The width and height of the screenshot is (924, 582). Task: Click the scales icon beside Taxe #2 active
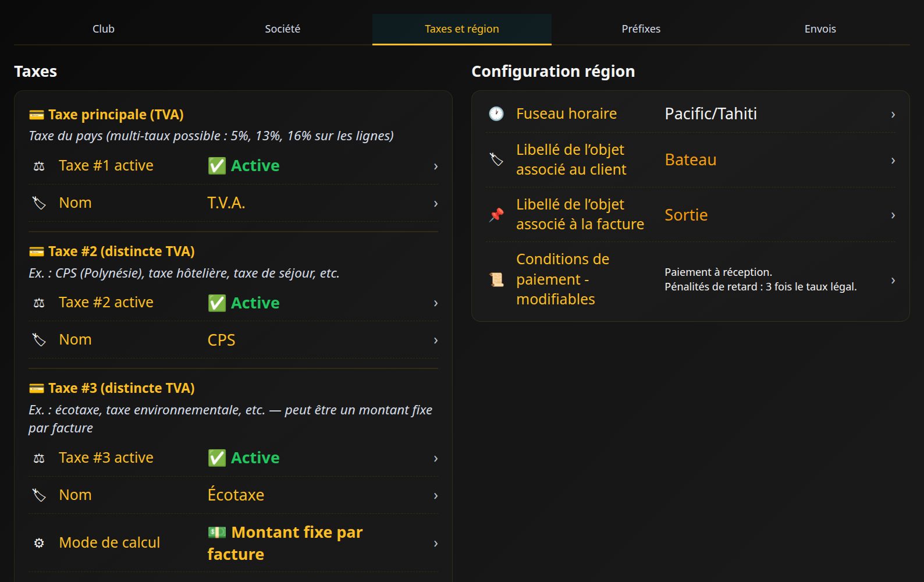click(39, 303)
